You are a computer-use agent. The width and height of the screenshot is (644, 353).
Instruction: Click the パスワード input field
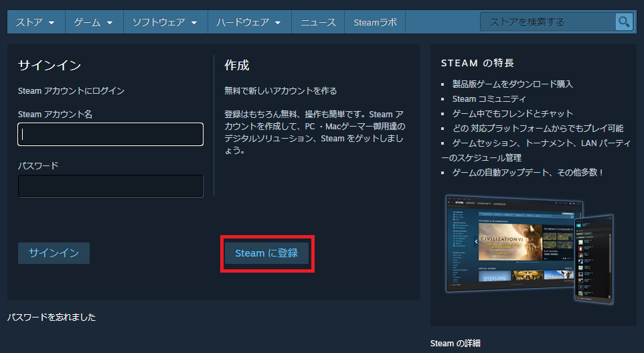(x=110, y=186)
